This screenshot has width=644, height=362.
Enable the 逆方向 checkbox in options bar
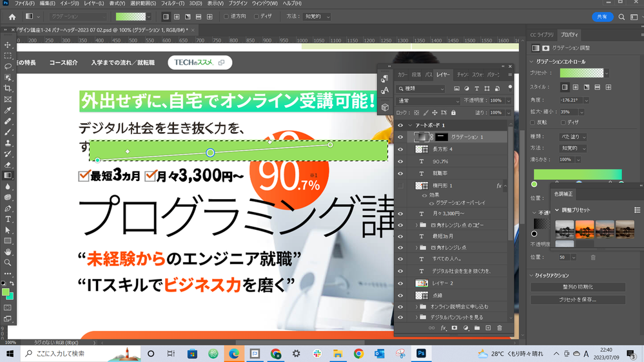coord(226,16)
